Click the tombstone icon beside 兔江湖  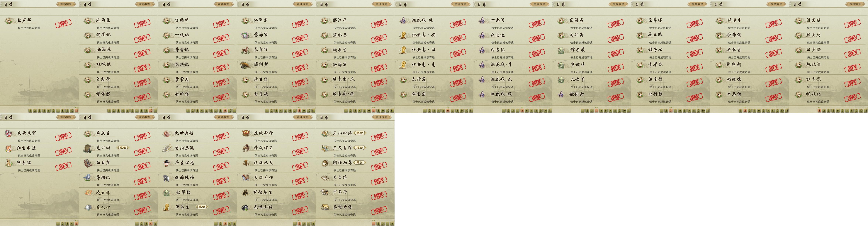click(88, 148)
